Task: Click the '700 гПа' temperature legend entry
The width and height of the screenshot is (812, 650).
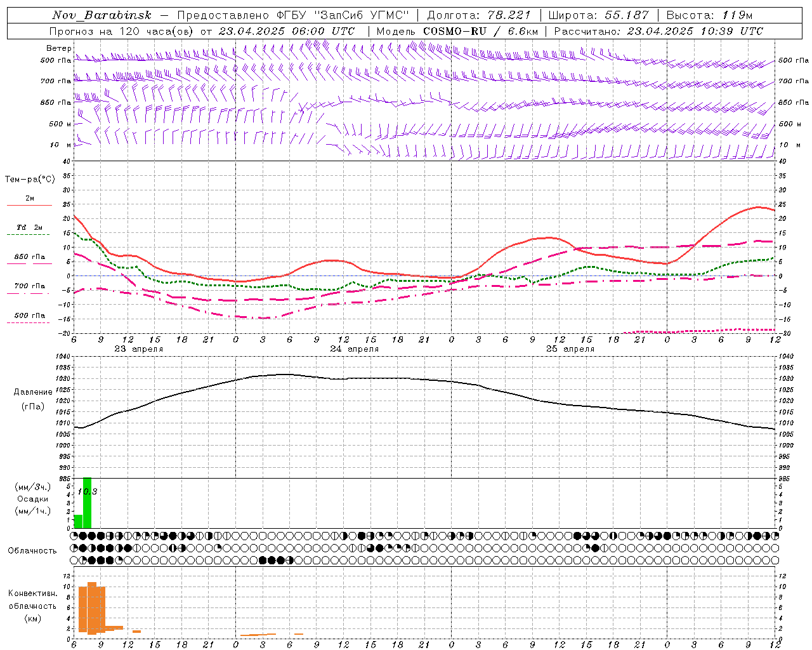Action: pos(30,286)
